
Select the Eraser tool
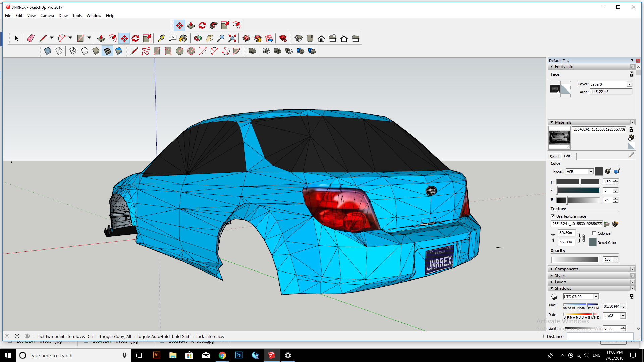point(30,38)
